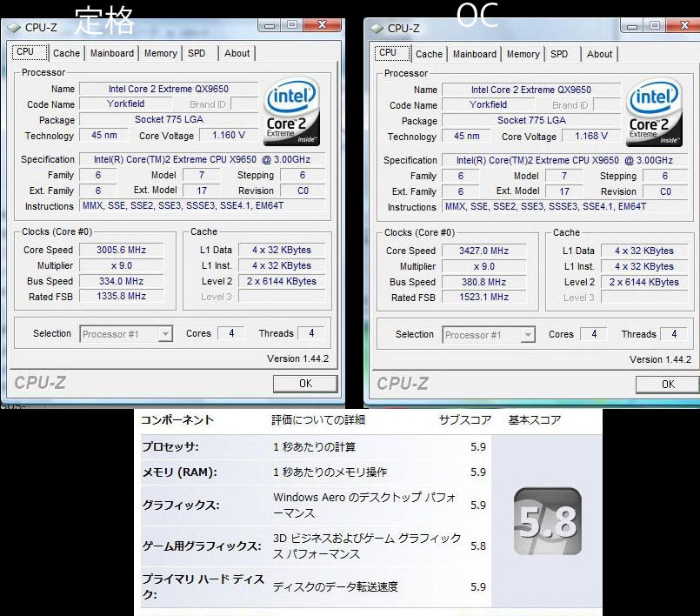This screenshot has height=616, width=700.
Task: Click the Ext. Model 17 value in left window
Action: coord(202,191)
